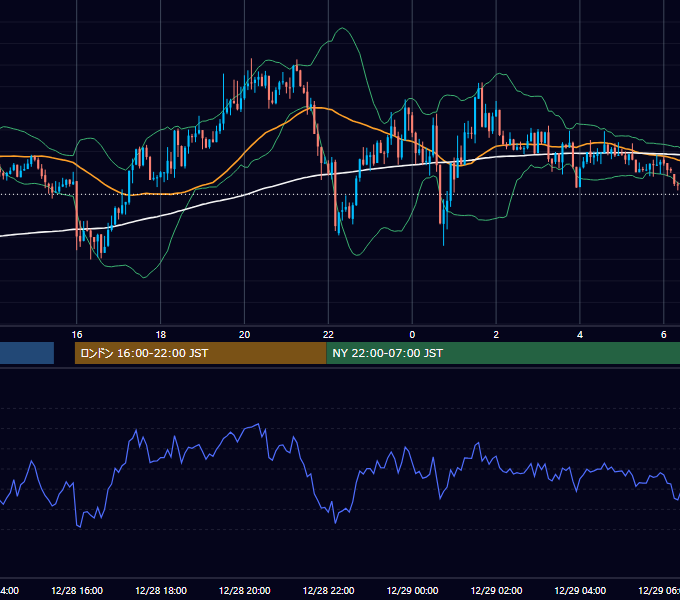Click the 6 hour label on the chart axis
Screen dimensions: 680x600
(x=664, y=335)
